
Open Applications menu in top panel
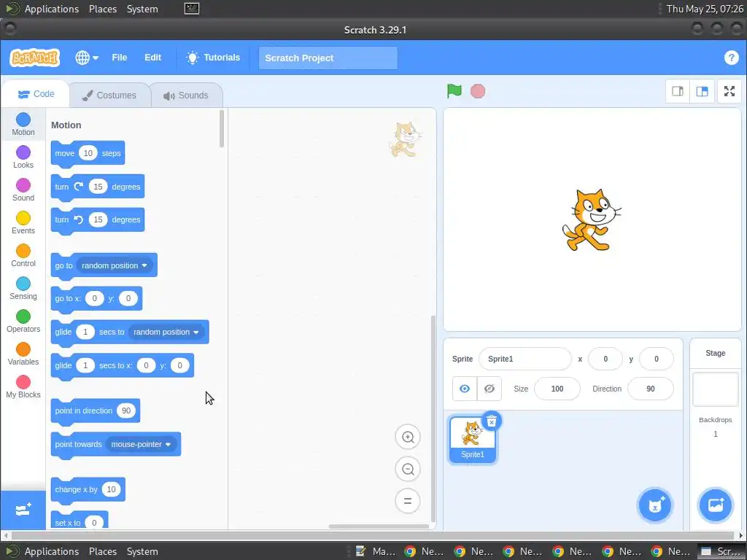pyautogui.click(x=52, y=9)
